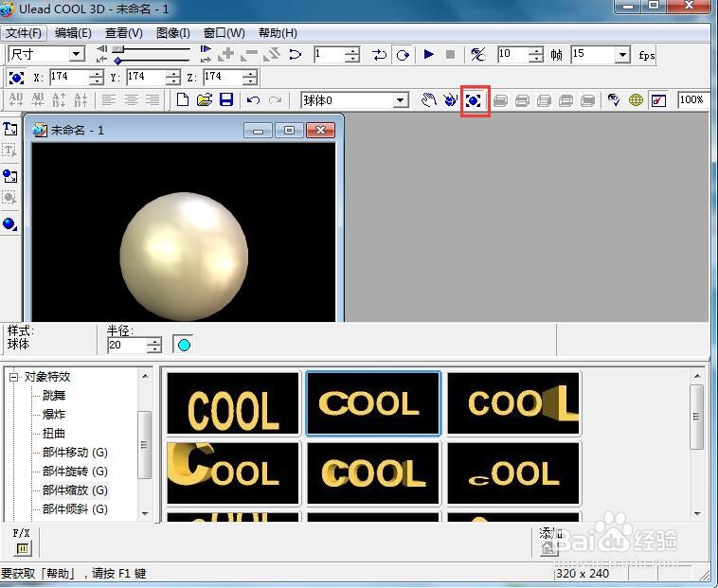Open the 尺寸 property dropdown

(x=78, y=55)
